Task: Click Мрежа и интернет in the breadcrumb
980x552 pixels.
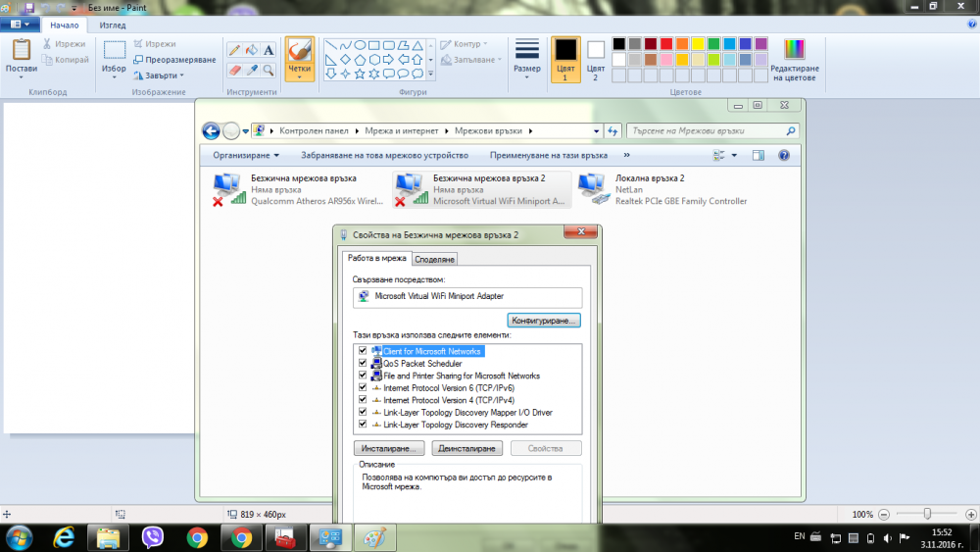Action: (402, 130)
